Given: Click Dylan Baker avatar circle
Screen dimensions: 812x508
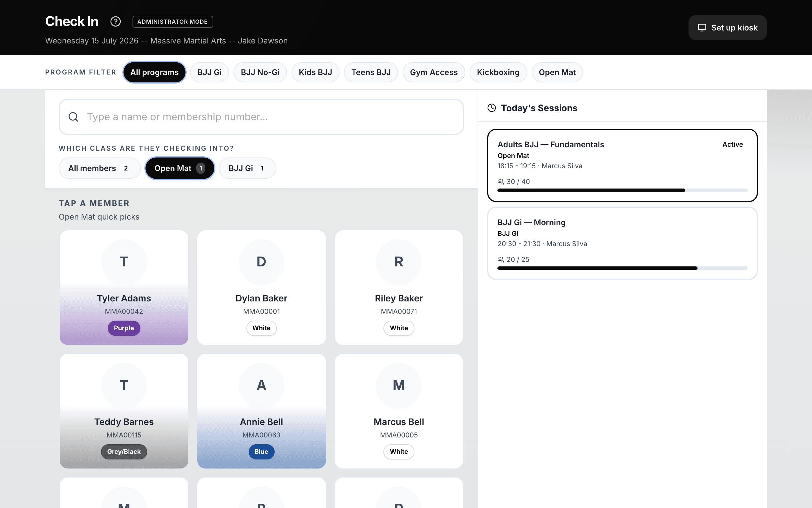Looking at the screenshot, I should 261,262.
